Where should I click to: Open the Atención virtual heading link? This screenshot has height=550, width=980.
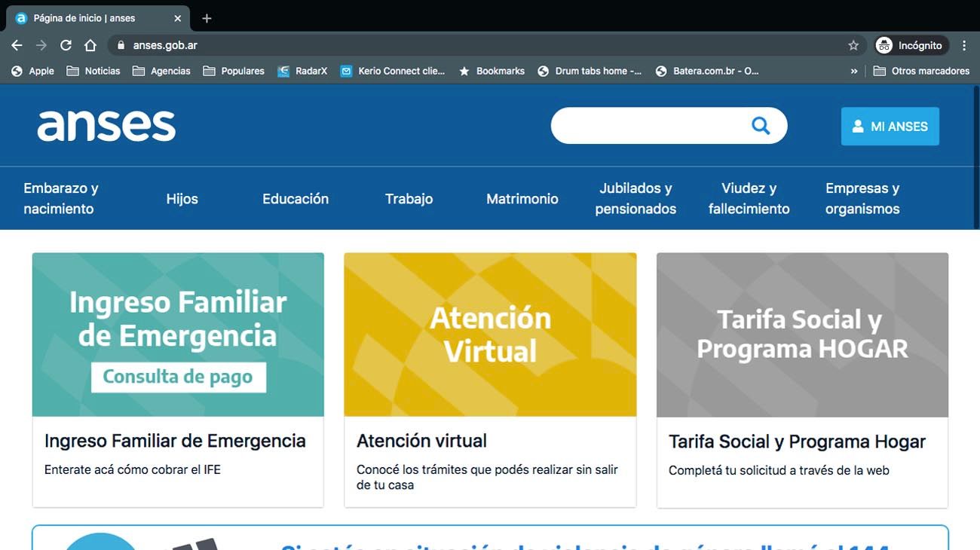[422, 441]
